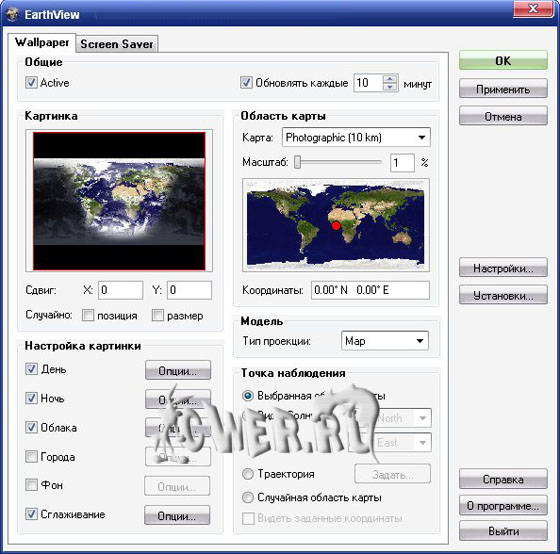
Task: Select the Траектория radio button
Action: point(248,474)
